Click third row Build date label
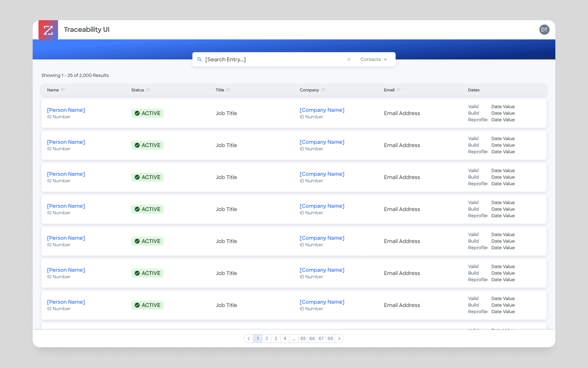 [473, 177]
